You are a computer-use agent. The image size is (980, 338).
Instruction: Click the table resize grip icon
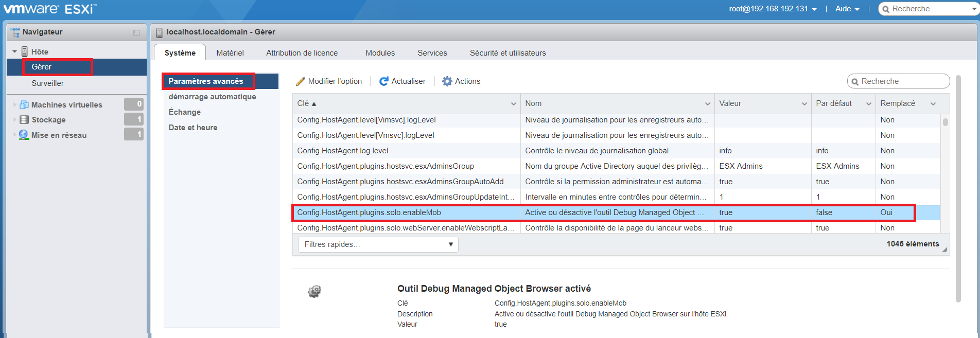pos(944,250)
